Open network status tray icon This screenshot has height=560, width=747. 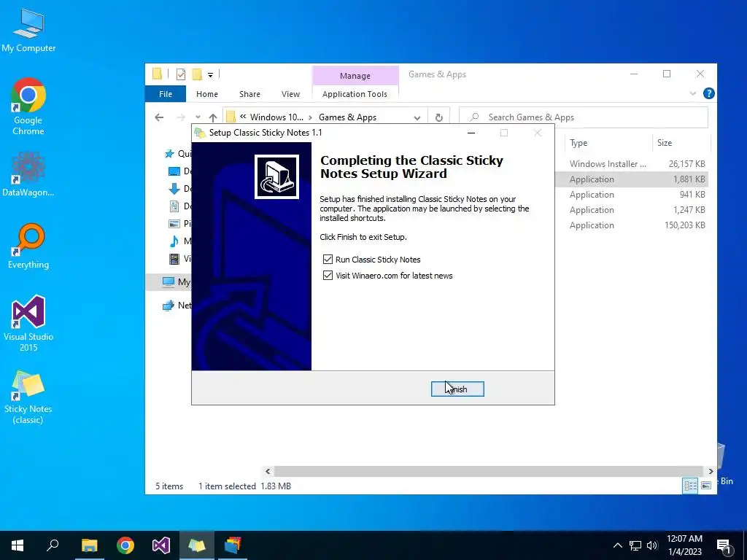(x=635, y=545)
